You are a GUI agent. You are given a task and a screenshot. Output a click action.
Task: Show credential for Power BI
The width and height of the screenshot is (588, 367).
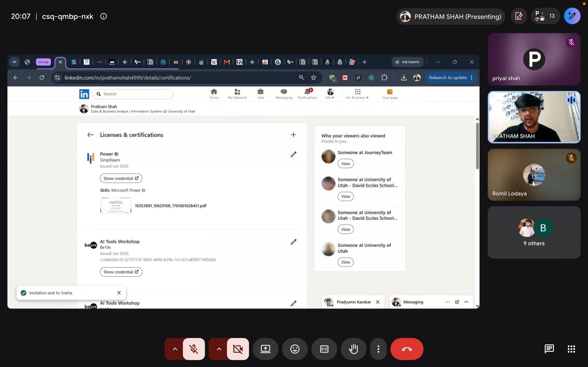121,178
